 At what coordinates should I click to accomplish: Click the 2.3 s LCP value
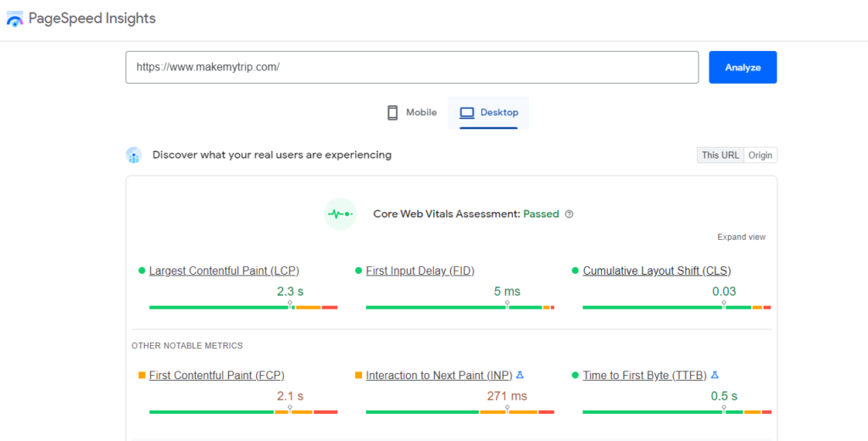pyautogui.click(x=290, y=292)
